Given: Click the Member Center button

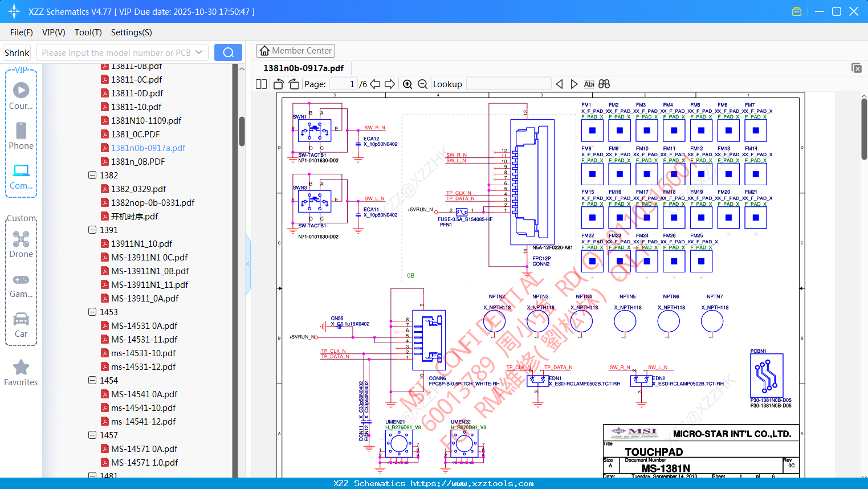Looking at the screenshot, I should coord(295,51).
